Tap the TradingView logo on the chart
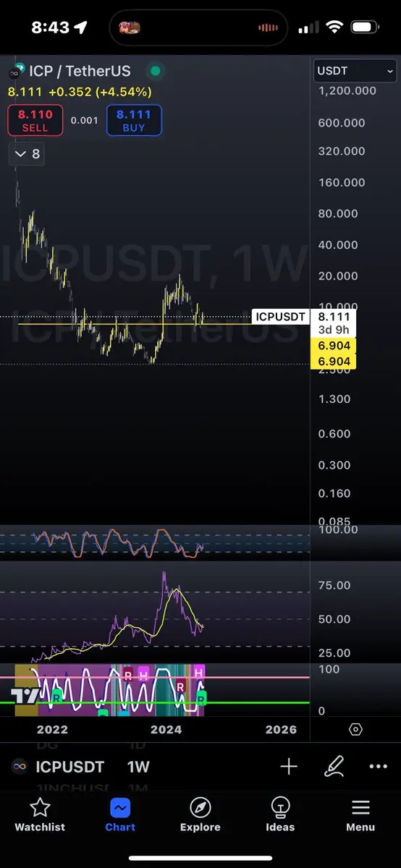Viewport: 401px width, 868px height. point(25,696)
